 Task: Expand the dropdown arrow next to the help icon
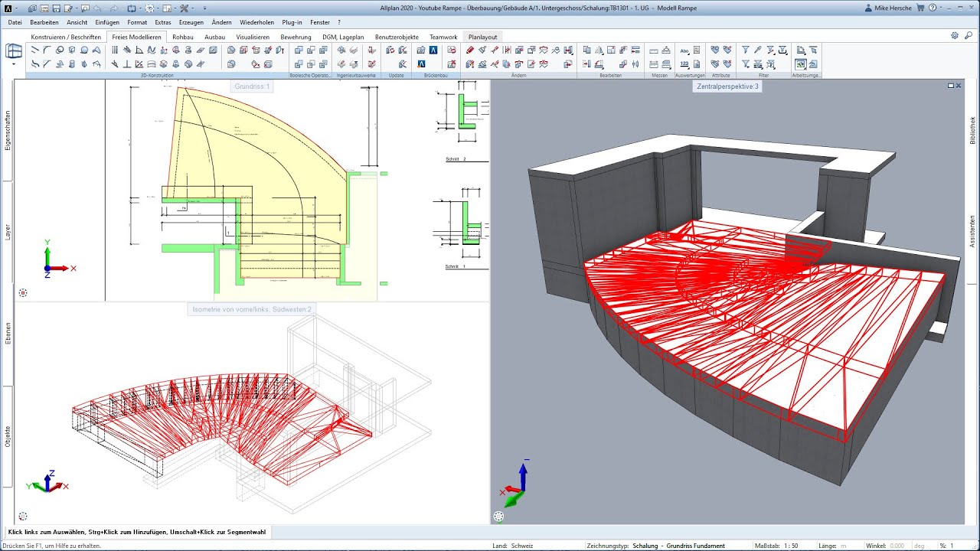941,8
